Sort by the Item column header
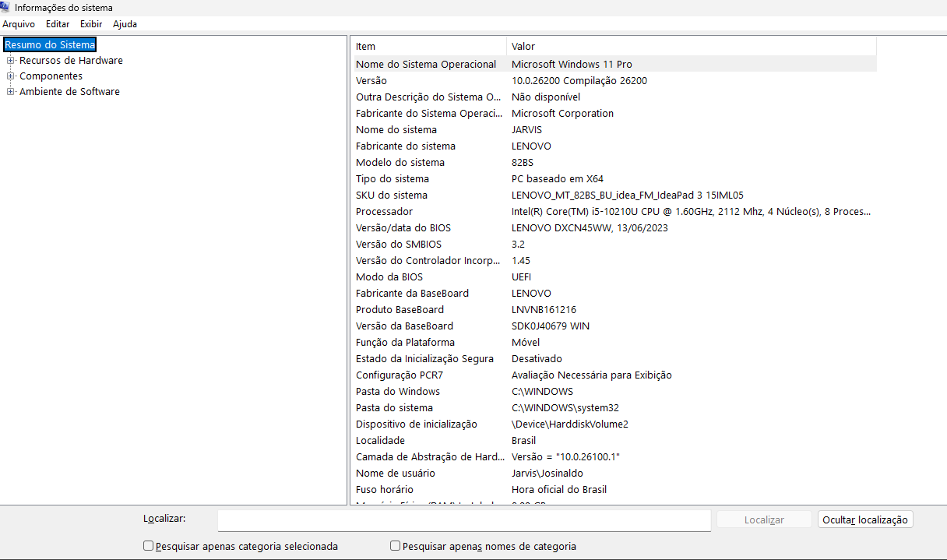 [x=428, y=46]
